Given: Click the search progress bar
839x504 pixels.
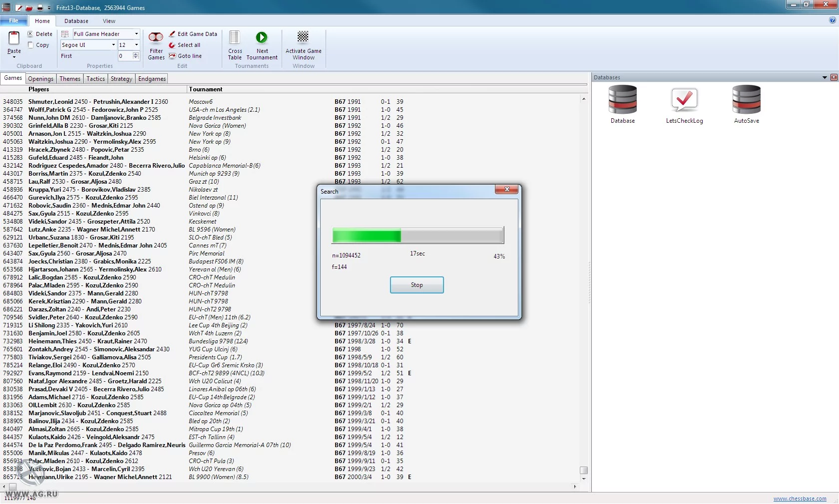Looking at the screenshot, I should tap(418, 235).
